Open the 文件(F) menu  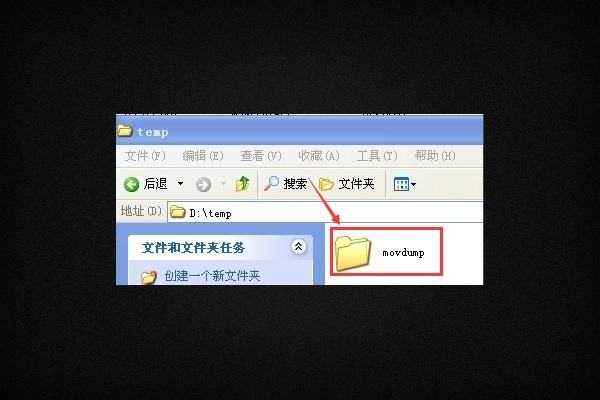(145, 156)
